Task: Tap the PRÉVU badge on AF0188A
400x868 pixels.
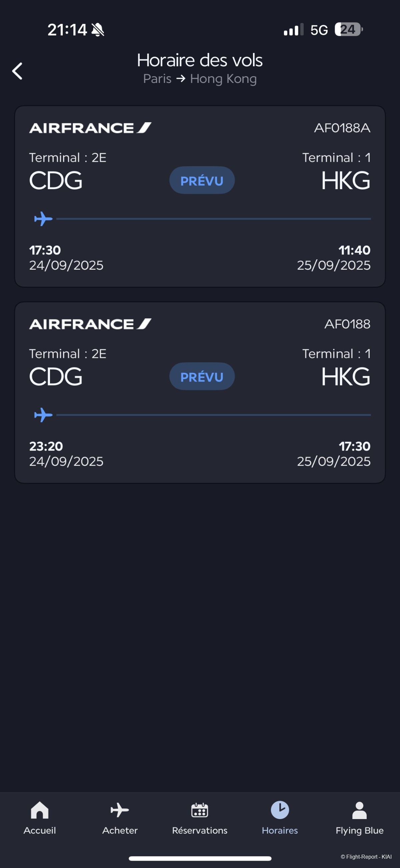Action: tap(202, 180)
